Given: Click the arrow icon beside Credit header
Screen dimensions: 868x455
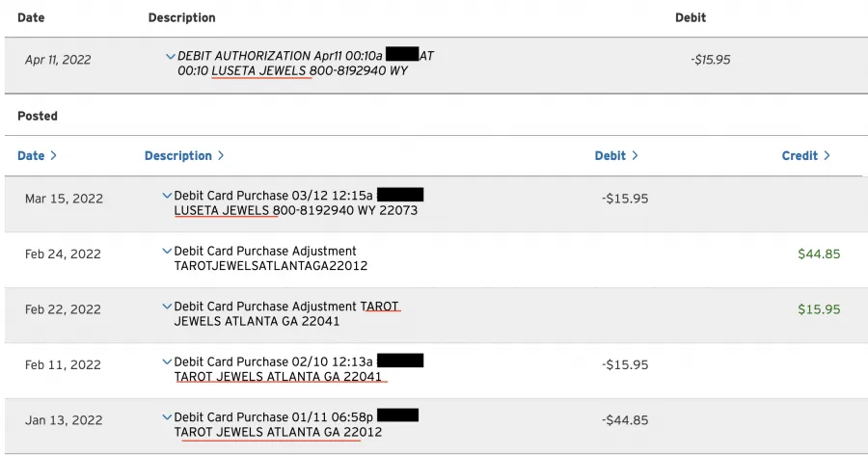Looking at the screenshot, I should point(827,155).
